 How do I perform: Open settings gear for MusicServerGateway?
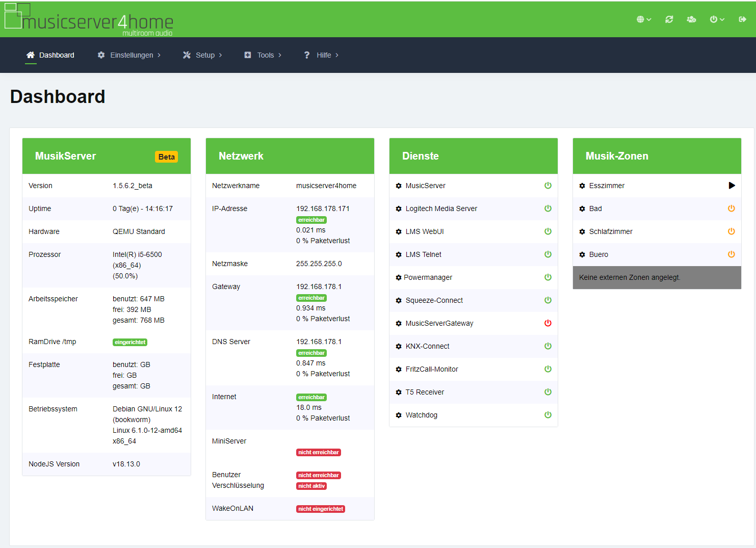[399, 324]
